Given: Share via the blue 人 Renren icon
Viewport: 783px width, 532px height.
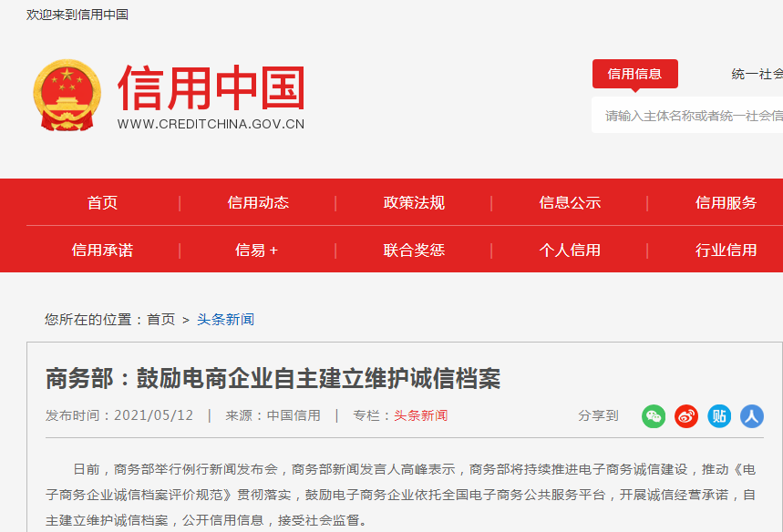Looking at the screenshot, I should pyautogui.click(x=752, y=416).
